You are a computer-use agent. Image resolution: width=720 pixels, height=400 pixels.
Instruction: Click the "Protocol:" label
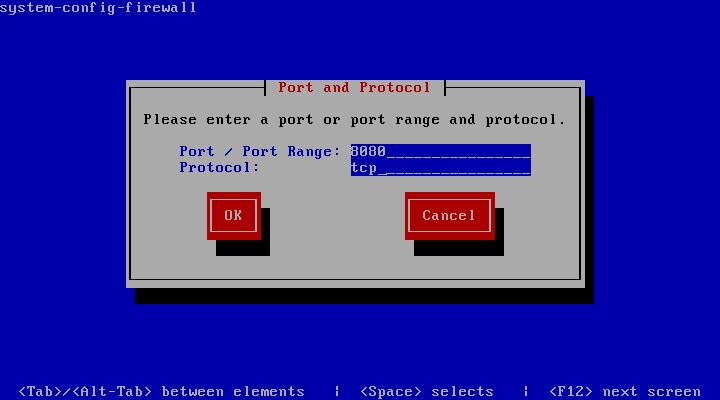tap(219, 167)
